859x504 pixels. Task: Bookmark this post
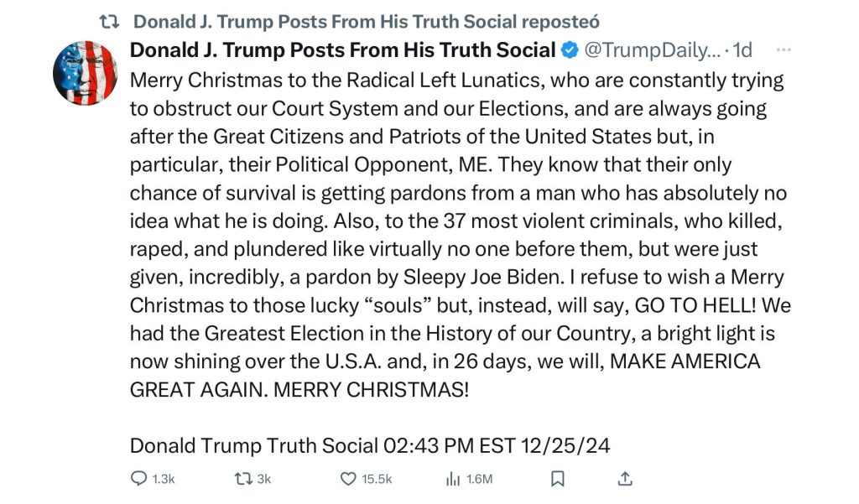tap(558, 479)
